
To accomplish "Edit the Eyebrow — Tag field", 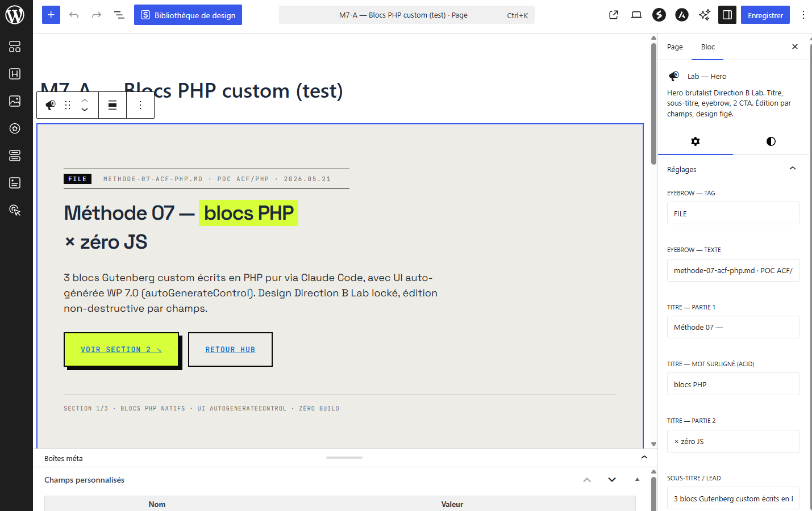I will (733, 213).
